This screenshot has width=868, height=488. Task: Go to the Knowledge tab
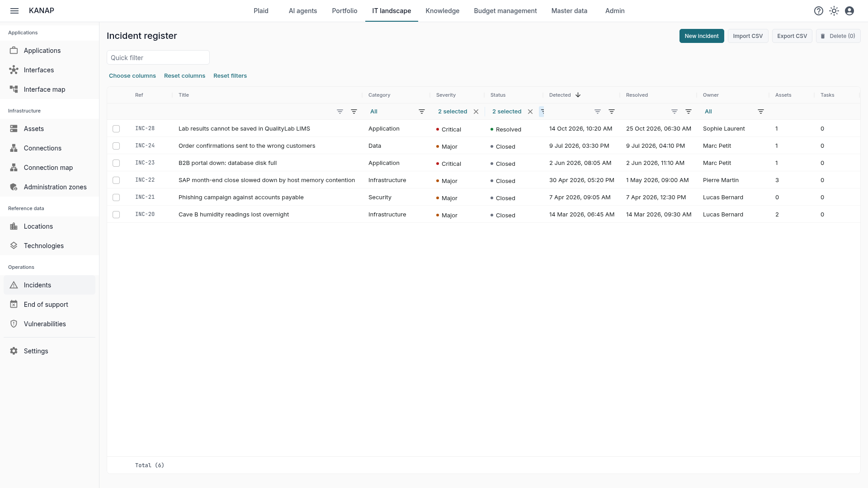coord(442,11)
